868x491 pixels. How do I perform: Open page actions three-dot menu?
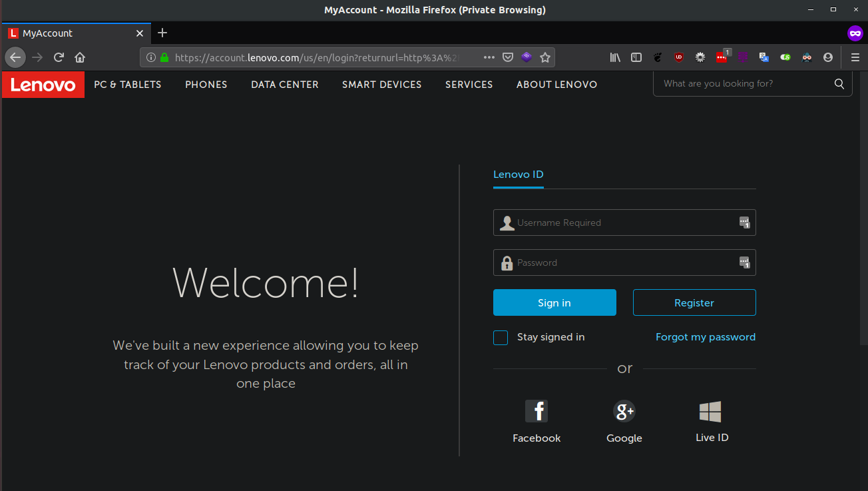point(489,57)
